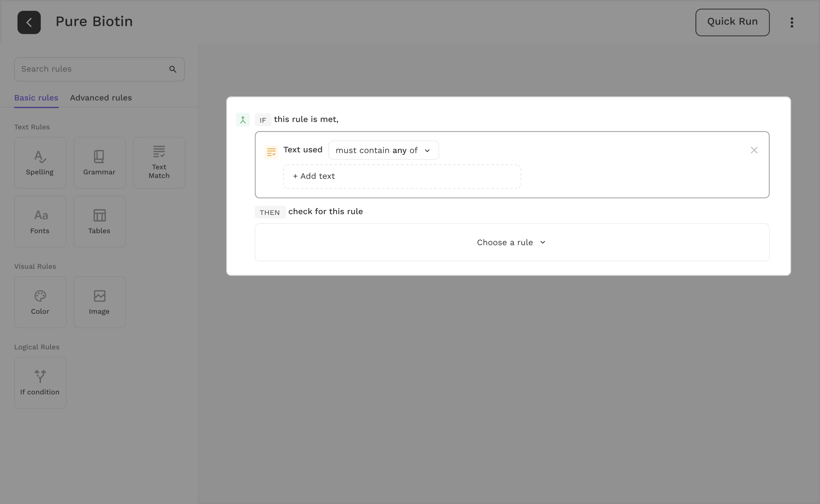Add an If condition logical rule

pyautogui.click(x=40, y=383)
